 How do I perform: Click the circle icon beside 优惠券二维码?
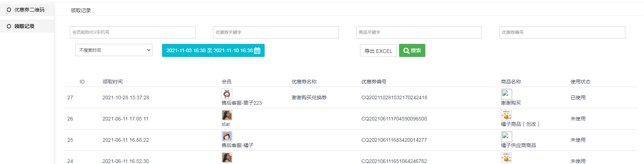coord(9,10)
